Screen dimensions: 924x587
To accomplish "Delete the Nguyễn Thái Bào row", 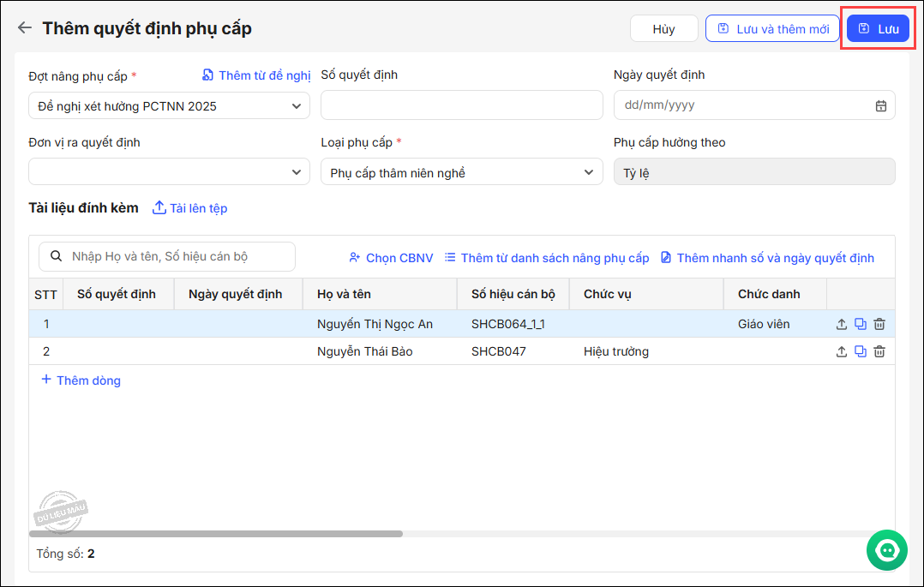I will click(x=879, y=351).
